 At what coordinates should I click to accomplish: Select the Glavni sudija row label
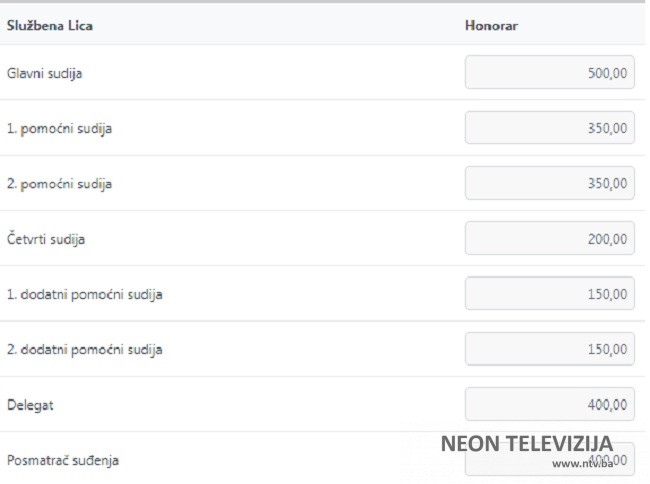coord(46,73)
